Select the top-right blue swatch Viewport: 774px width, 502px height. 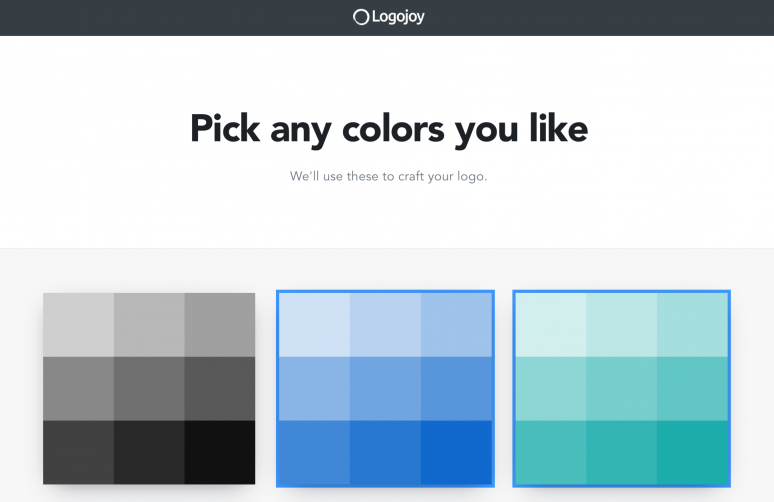tap(457, 325)
